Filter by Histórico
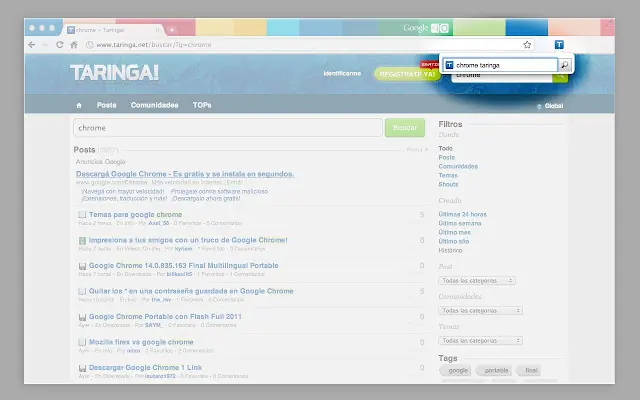The image size is (640, 400). [450, 250]
